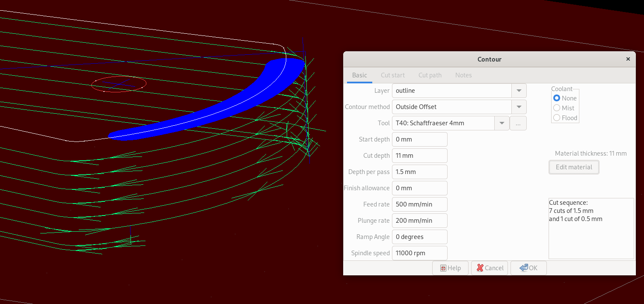The height and width of the screenshot is (304, 644).
Task: Click the Help button with lifebuoy icon
Action: tap(451, 268)
